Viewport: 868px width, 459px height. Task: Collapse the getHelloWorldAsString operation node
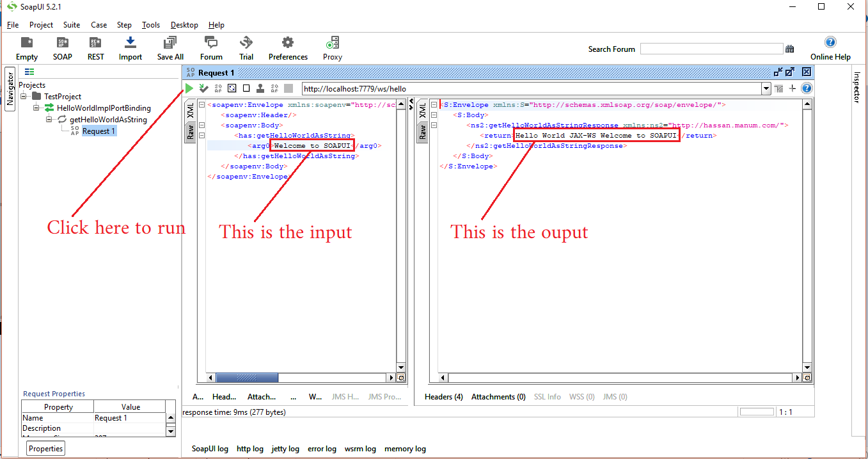tap(49, 120)
